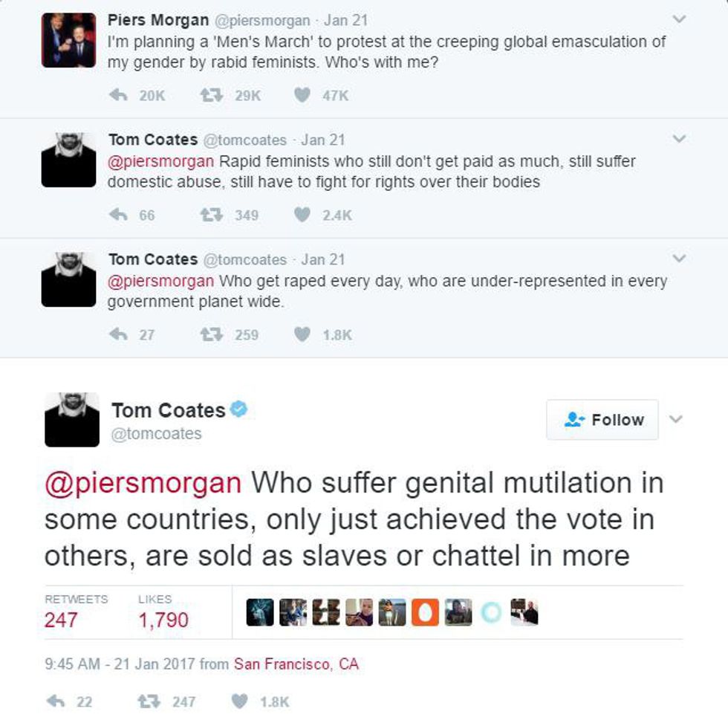Image resolution: width=728 pixels, height=726 pixels.
Task: Retweet the 'Who get raped every day' tweet
Action: tap(211, 334)
